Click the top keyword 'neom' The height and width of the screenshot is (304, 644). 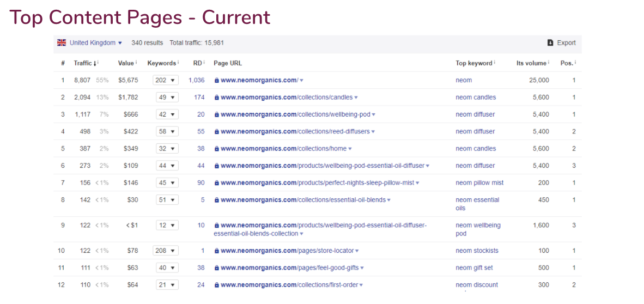click(464, 81)
